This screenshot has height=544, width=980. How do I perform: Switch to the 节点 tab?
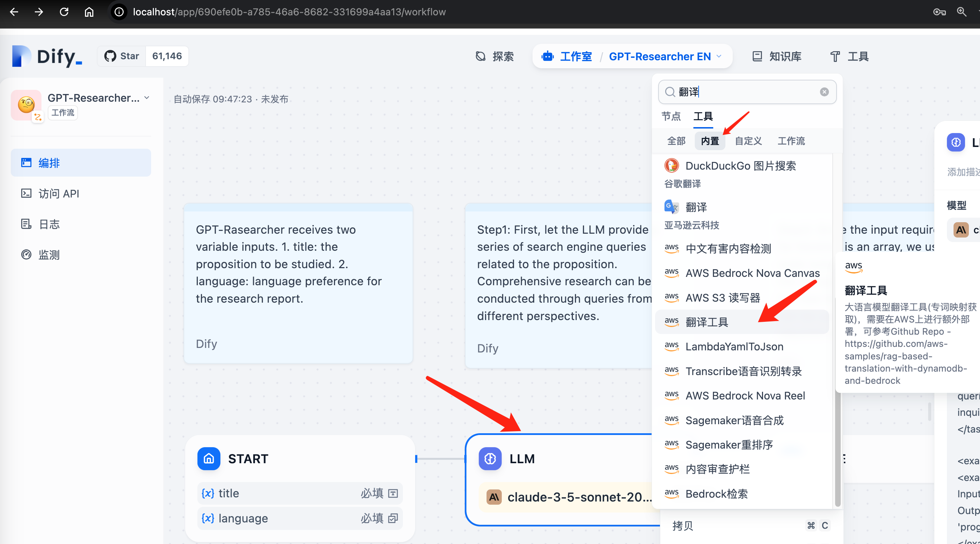click(x=671, y=116)
